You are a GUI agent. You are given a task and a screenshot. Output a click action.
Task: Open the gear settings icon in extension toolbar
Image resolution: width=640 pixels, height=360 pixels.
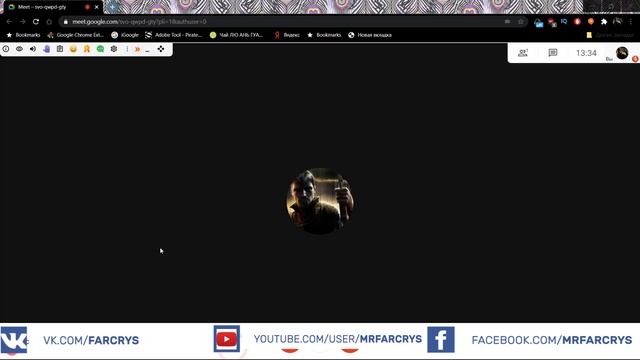(114, 49)
